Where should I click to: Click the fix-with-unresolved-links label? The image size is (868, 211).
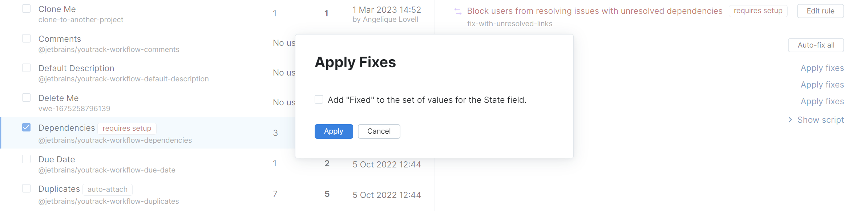(x=509, y=23)
